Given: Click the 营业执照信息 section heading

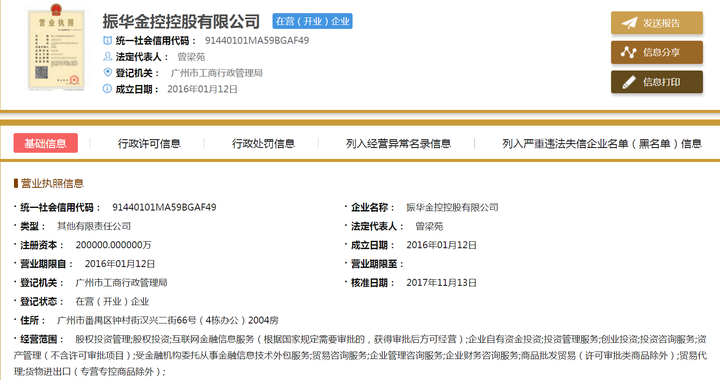Looking at the screenshot, I should click(52, 184).
